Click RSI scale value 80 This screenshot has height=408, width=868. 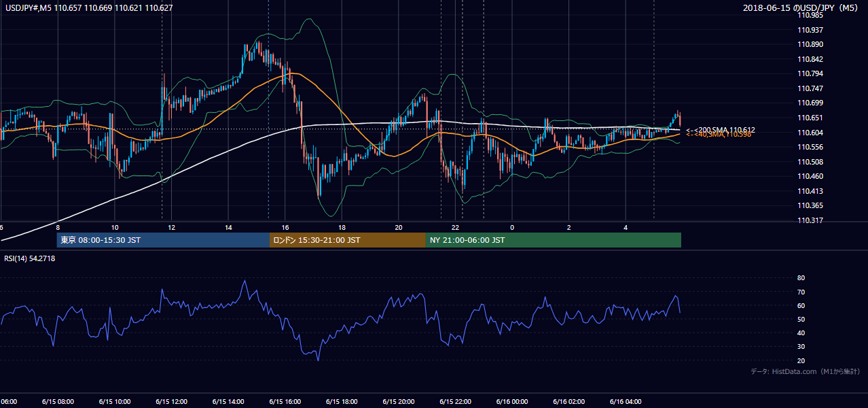801,278
